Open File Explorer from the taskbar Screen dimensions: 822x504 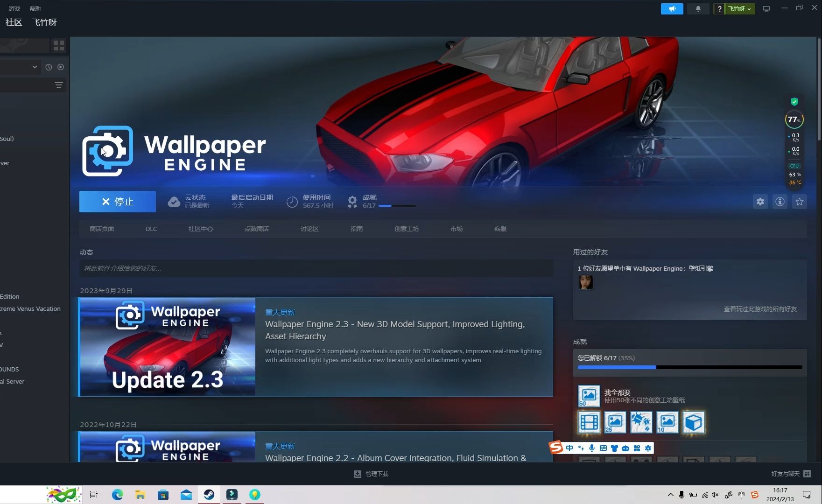coord(140,495)
